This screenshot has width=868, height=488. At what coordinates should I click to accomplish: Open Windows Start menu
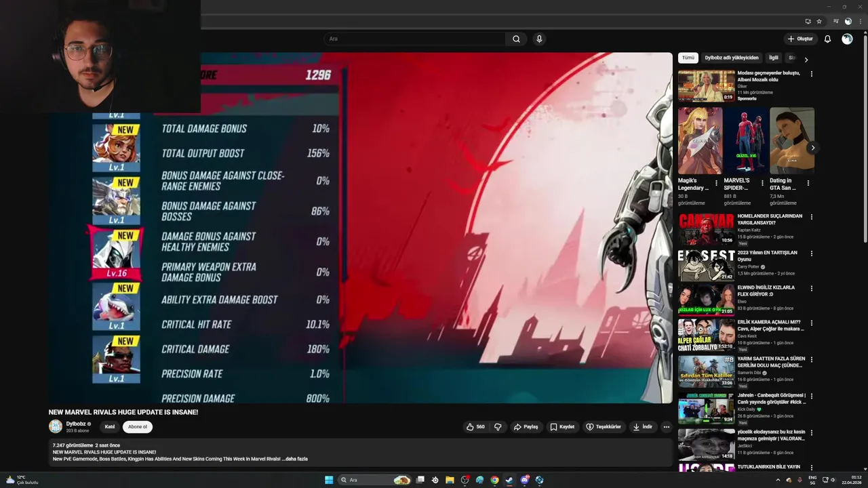click(329, 480)
